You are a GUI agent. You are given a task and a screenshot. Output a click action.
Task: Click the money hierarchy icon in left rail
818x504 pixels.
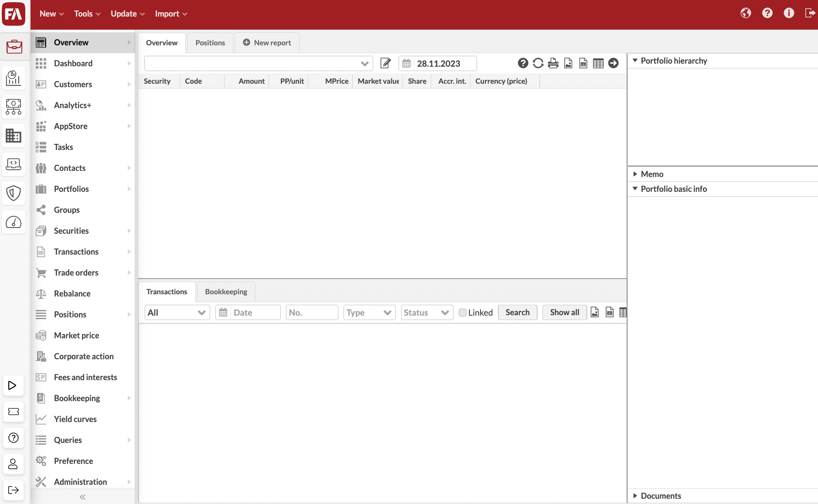tap(14, 107)
